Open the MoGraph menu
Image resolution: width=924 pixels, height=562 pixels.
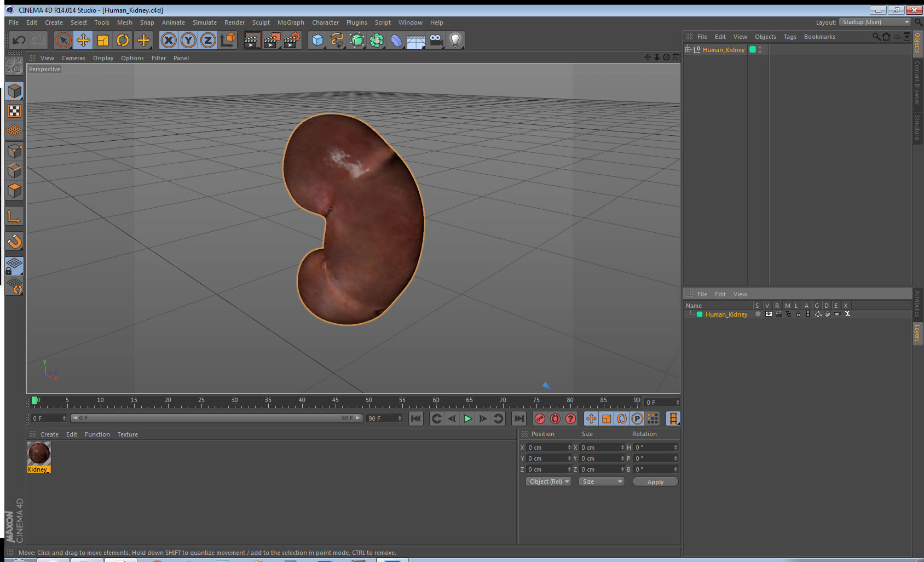pos(291,22)
